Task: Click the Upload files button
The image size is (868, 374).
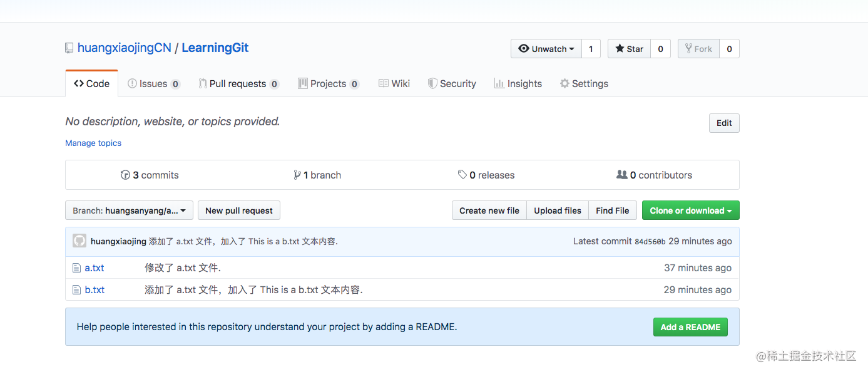Action: tap(558, 210)
